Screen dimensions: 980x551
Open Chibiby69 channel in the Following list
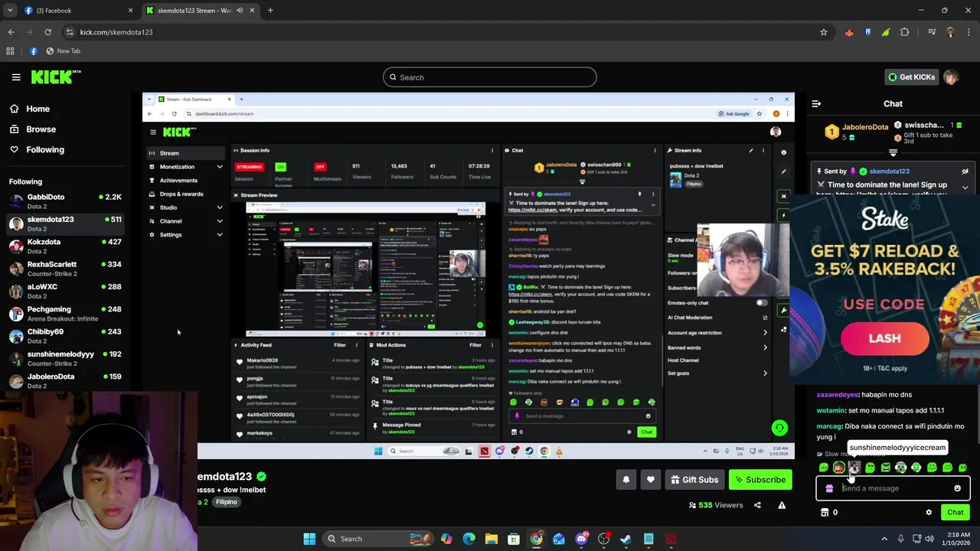coord(64,336)
